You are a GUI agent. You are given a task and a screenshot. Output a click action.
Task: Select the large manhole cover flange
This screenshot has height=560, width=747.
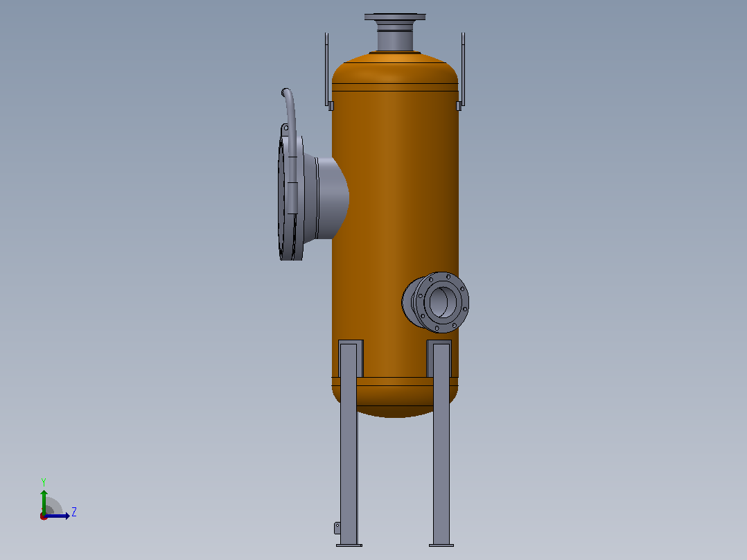pyautogui.click(x=287, y=198)
